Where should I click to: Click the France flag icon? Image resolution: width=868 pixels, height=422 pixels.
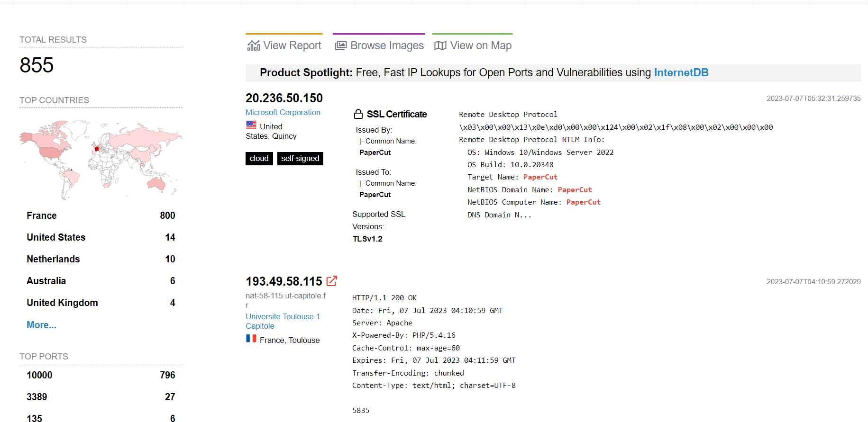click(x=252, y=338)
